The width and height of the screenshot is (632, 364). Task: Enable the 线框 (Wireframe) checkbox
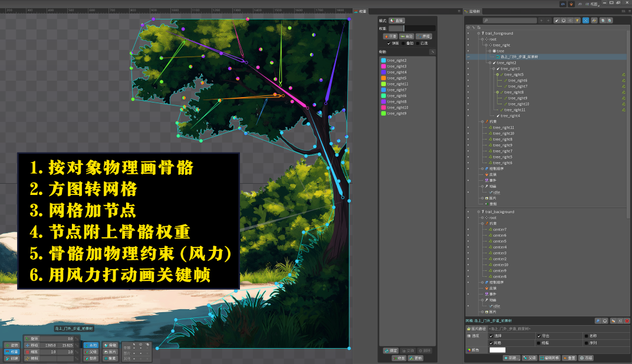click(539, 342)
